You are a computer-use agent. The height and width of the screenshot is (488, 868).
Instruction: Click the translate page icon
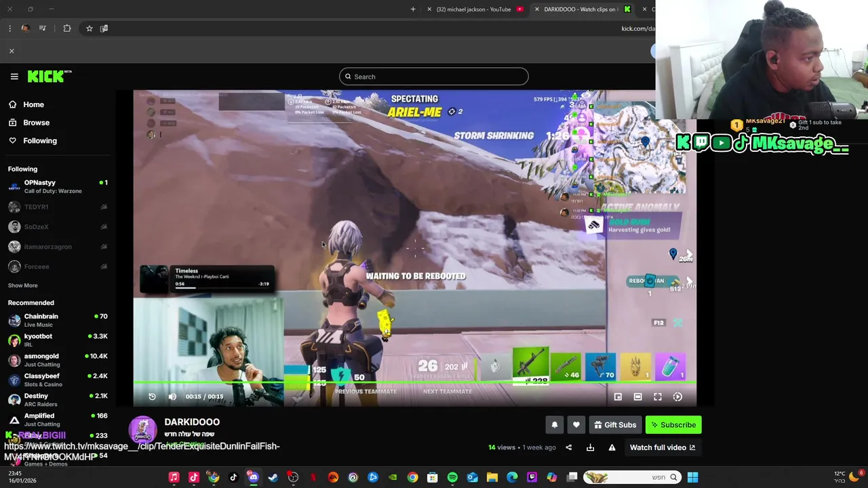pyautogui.click(x=104, y=28)
